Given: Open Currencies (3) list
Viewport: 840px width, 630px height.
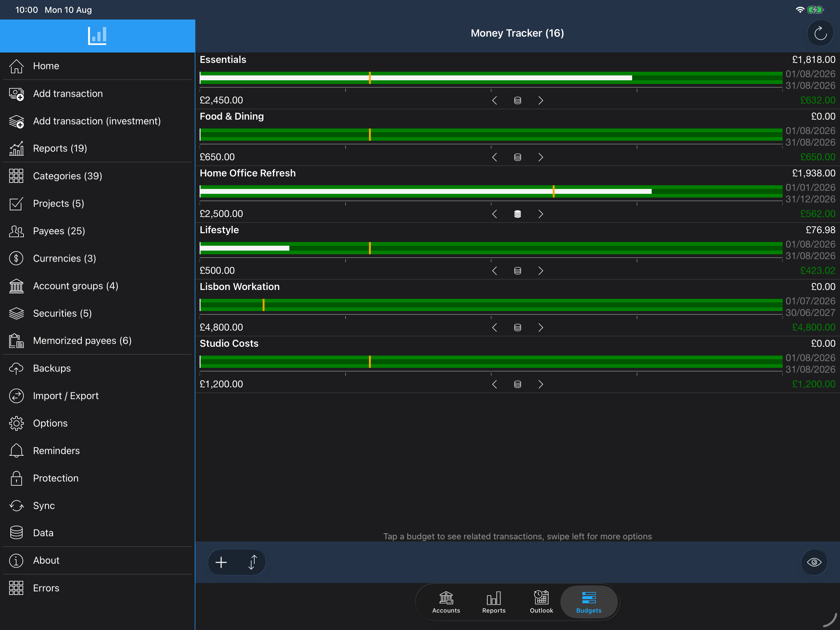Looking at the screenshot, I should (97, 258).
